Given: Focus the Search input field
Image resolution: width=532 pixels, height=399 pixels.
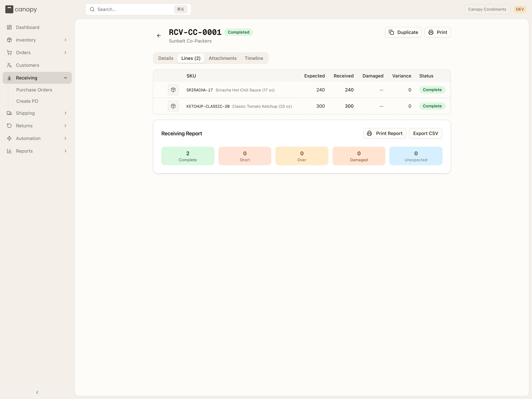Looking at the screenshot, I should pos(138,9).
